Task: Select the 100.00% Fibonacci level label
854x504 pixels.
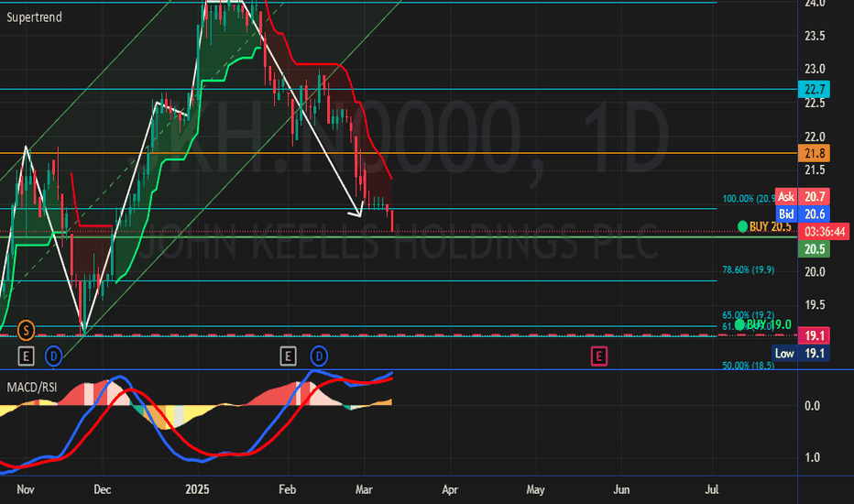Action: coord(749,198)
